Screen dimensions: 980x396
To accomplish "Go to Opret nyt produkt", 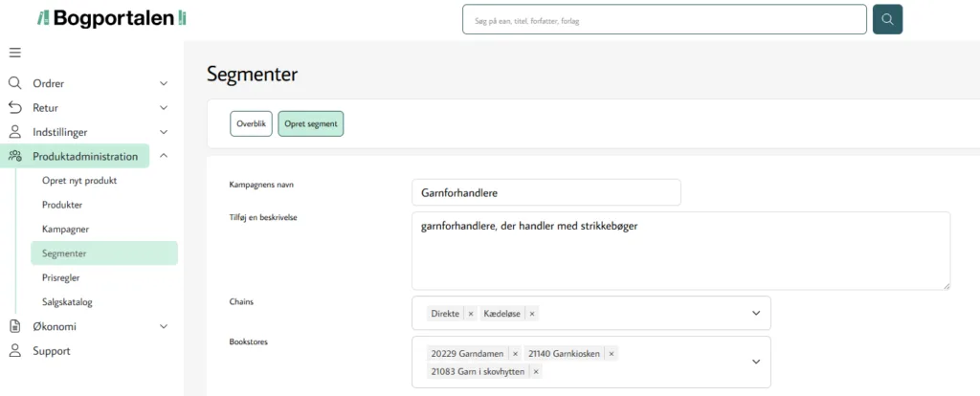I will pos(79,181).
